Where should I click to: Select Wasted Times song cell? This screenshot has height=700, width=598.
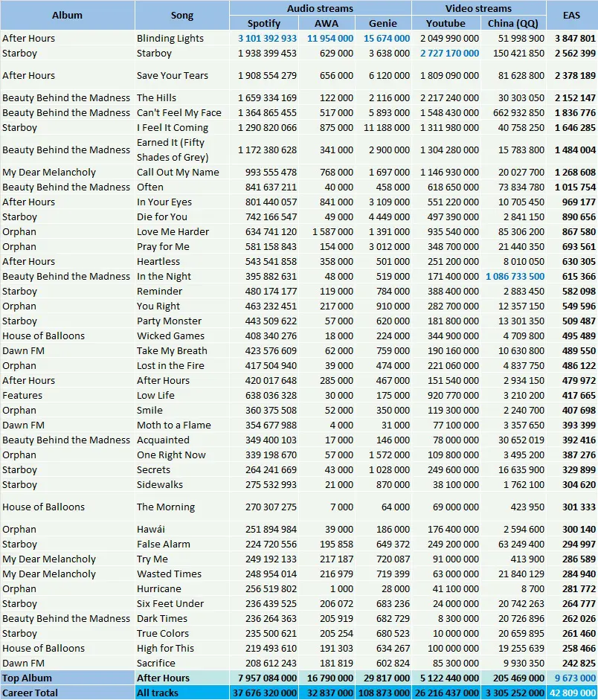tap(182, 574)
